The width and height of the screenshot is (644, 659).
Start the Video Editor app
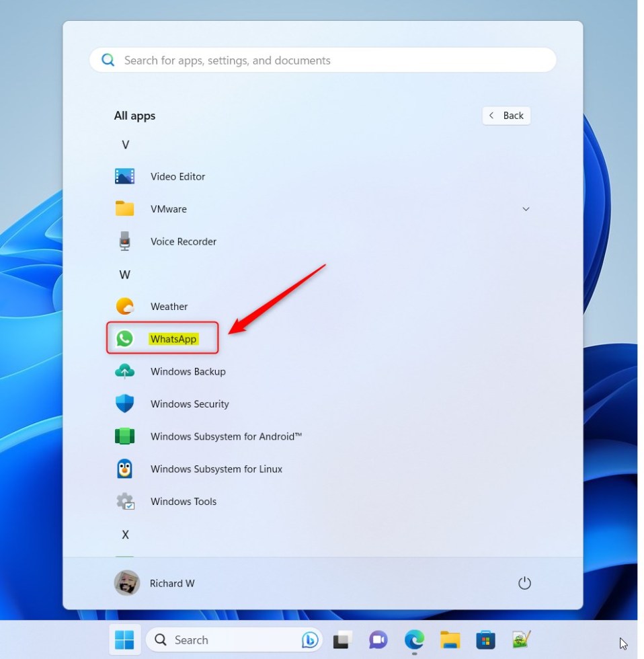[x=177, y=176]
